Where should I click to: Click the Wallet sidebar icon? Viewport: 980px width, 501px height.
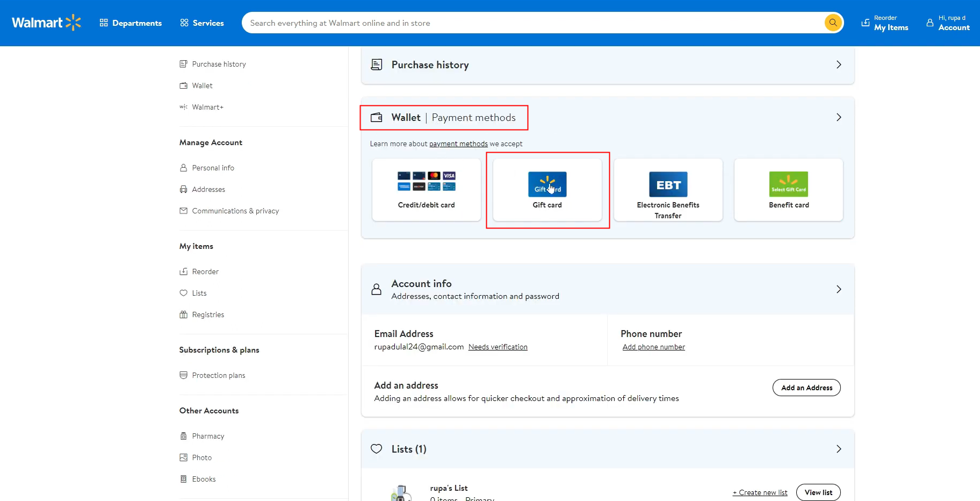[x=183, y=85]
